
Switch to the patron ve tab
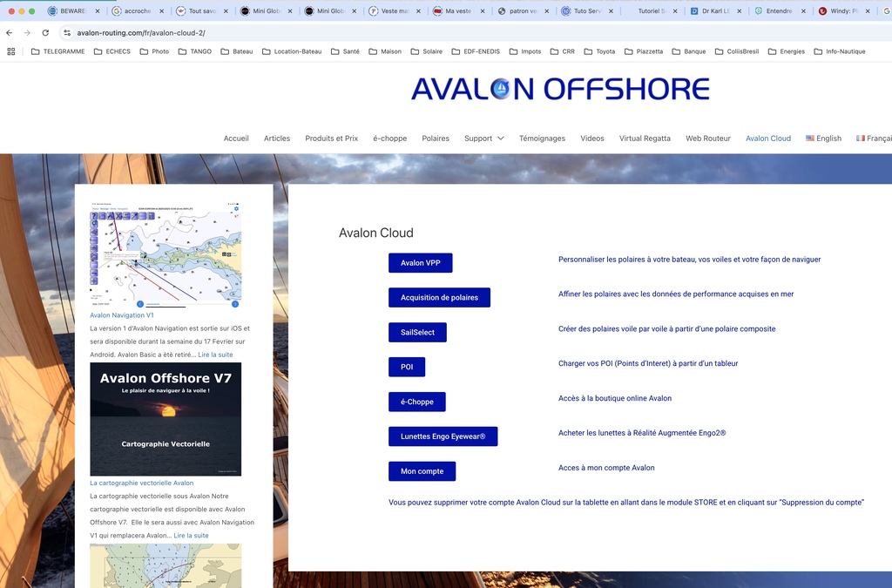coord(524,10)
